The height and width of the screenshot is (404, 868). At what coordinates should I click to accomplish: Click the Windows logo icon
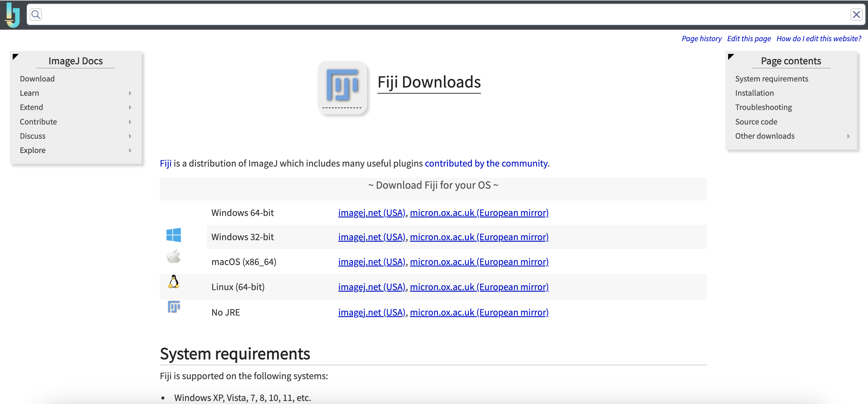(173, 235)
